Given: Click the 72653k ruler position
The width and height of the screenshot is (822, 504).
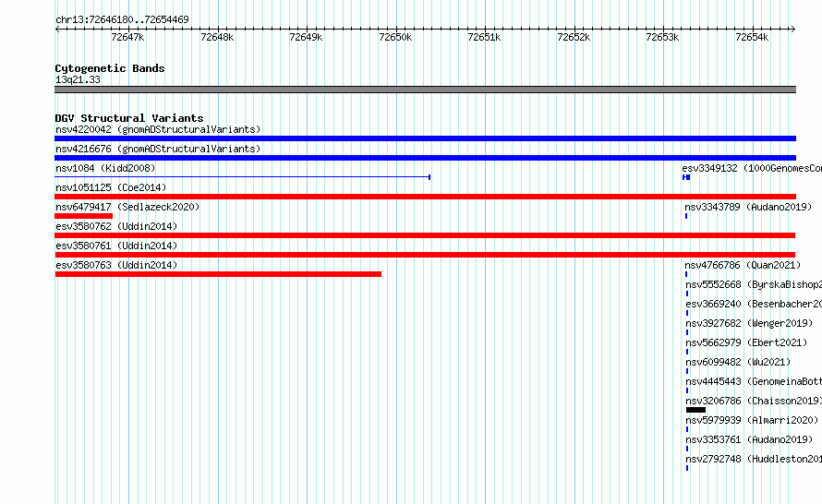Looking at the screenshot, I should (x=662, y=37).
